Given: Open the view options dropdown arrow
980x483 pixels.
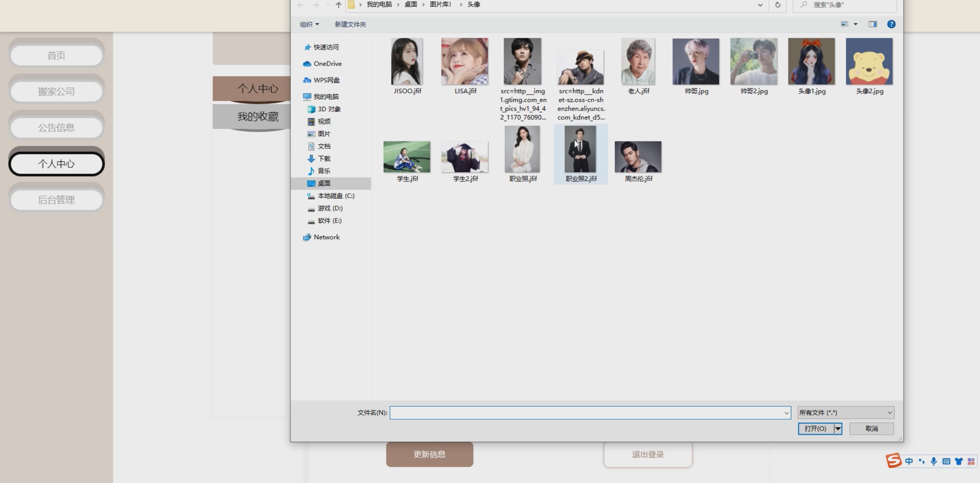Looking at the screenshot, I should click(x=855, y=24).
